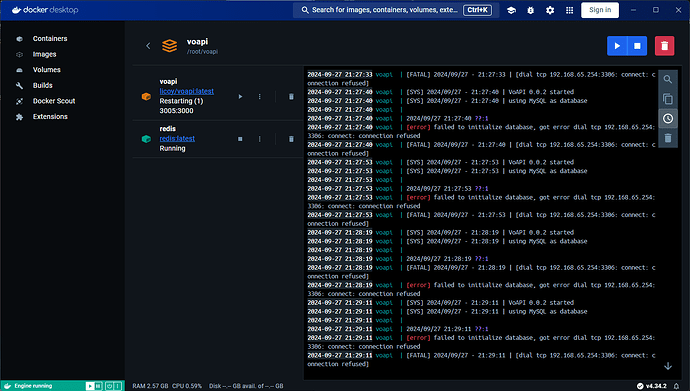Open the licoy/voapi:latest image link
Image resolution: width=690 pixels, height=391 pixels.
(187, 91)
